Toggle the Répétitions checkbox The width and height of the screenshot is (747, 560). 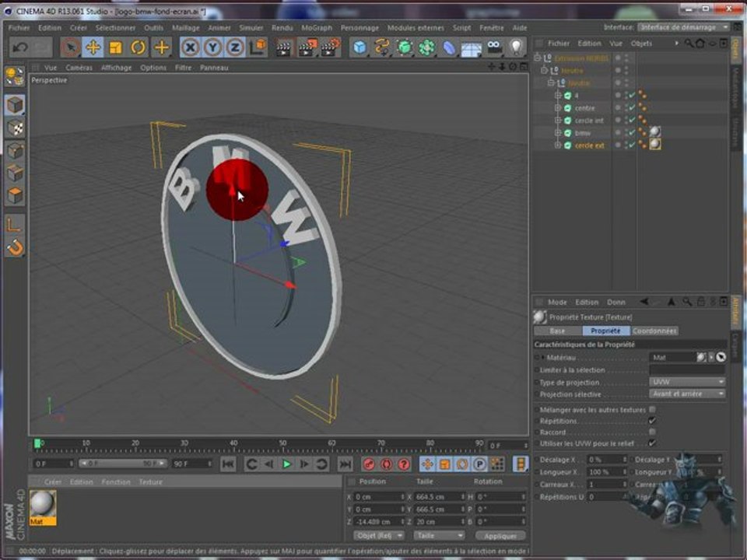click(652, 421)
